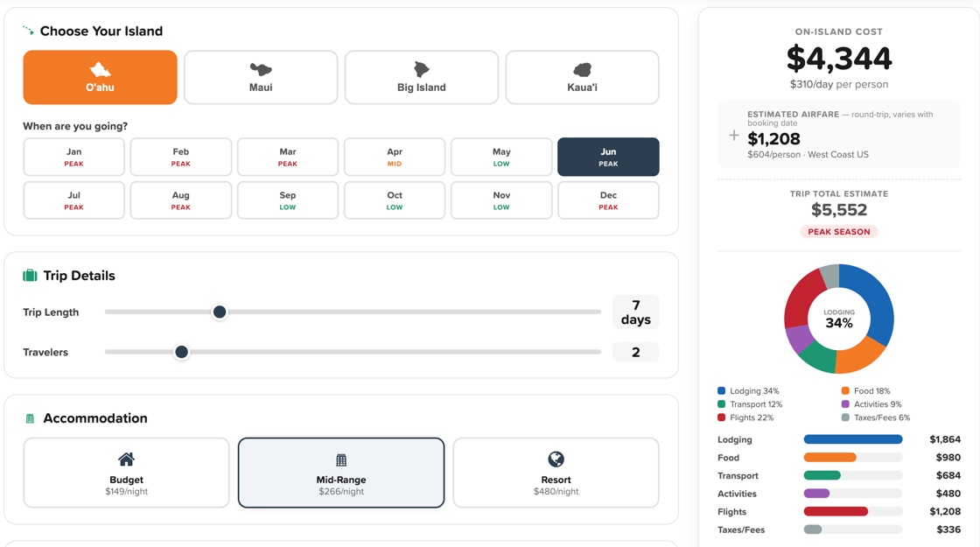Image resolution: width=980 pixels, height=547 pixels.
Task: Click the $5,552 trip total estimate
Action: point(839,210)
